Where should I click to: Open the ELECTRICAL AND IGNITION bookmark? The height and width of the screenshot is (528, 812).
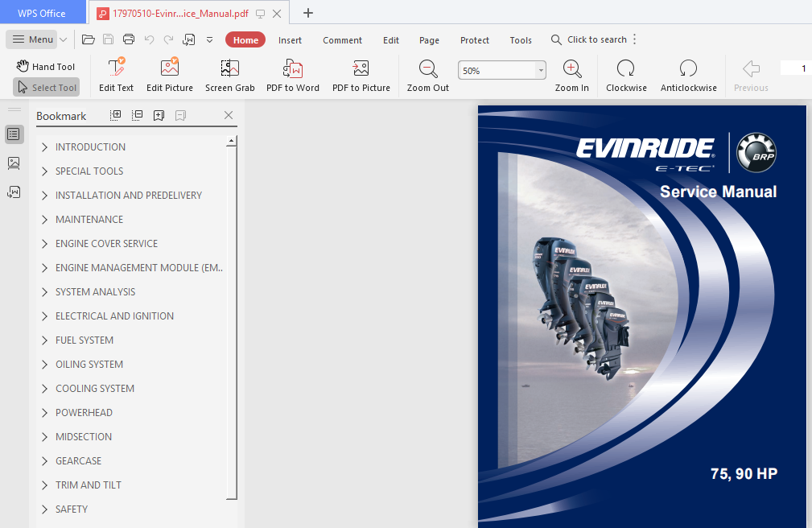(x=114, y=316)
